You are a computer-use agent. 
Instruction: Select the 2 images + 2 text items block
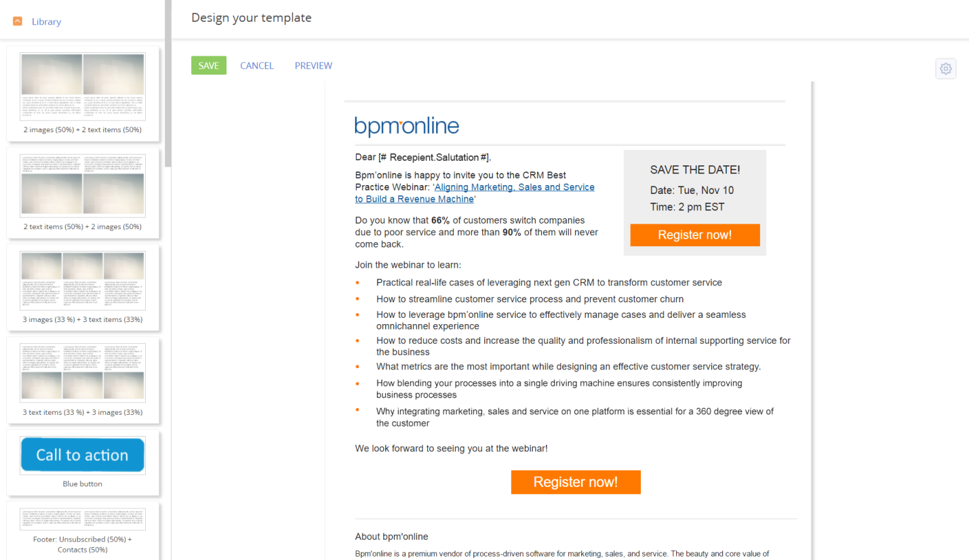coord(83,94)
